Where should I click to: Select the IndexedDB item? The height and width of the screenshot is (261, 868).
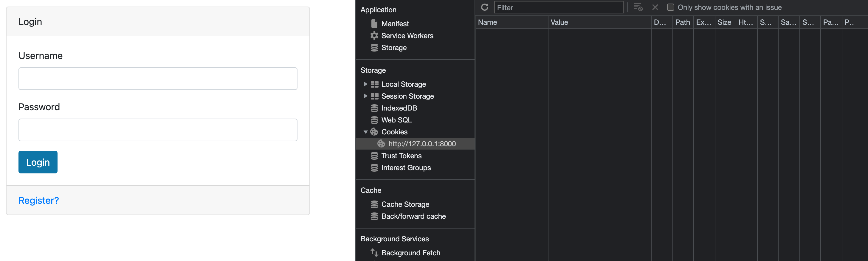(x=399, y=108)
